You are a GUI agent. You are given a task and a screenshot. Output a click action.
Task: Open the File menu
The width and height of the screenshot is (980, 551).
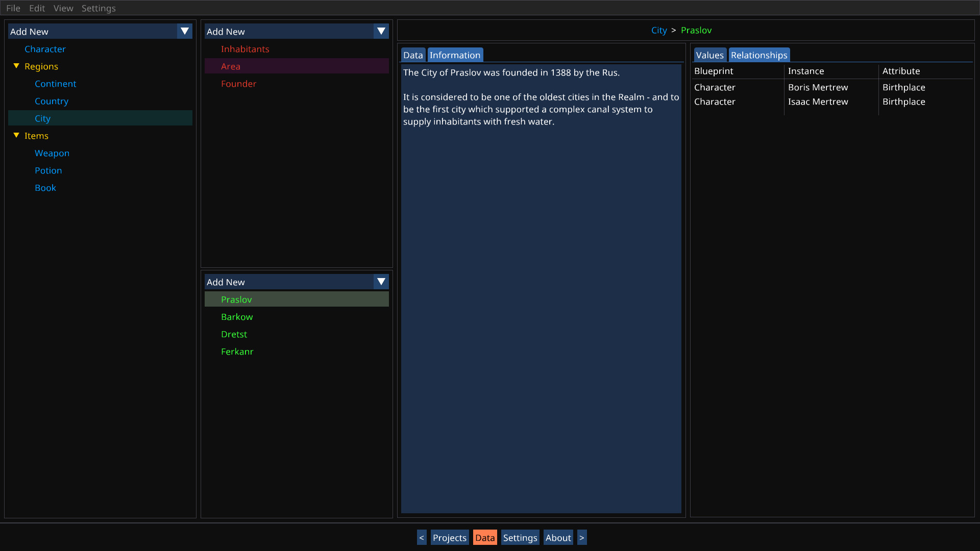pos(13,8)
